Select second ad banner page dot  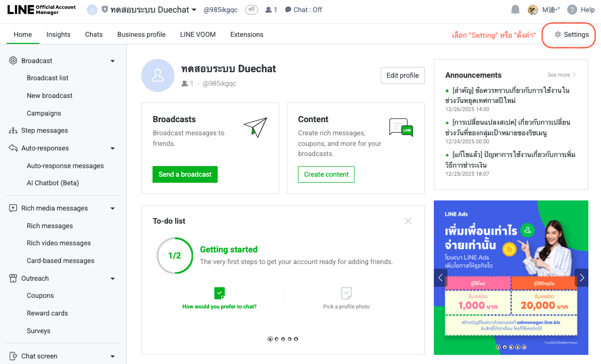coord(505,347)
